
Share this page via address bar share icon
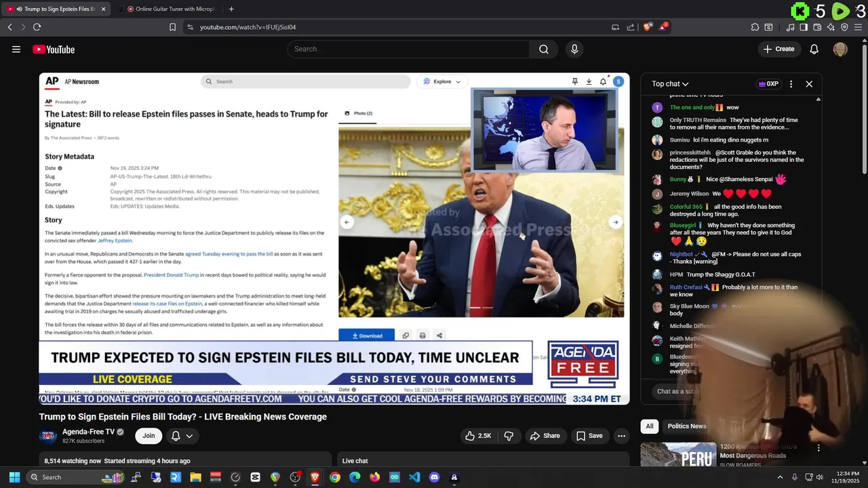tap(631, 27)
